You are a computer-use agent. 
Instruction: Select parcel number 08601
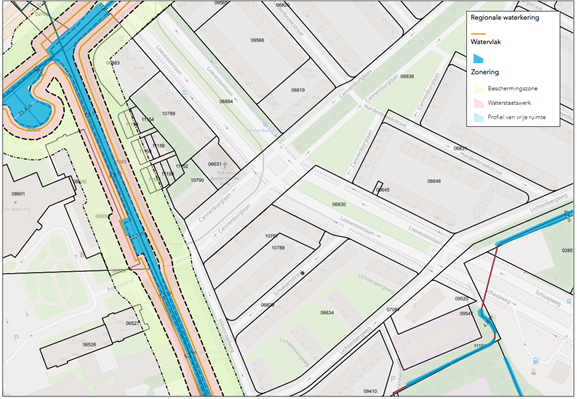18,194
